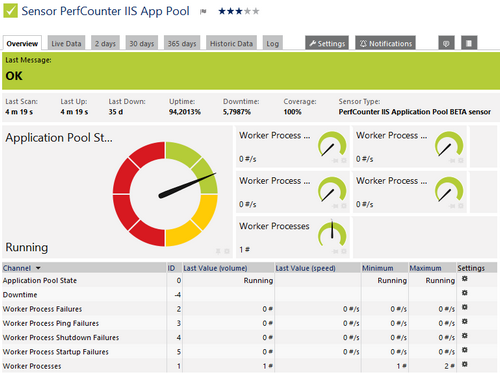Set priority with the third star
The width and height of the screenshot is (500, 374).
[x=239, y=11]
